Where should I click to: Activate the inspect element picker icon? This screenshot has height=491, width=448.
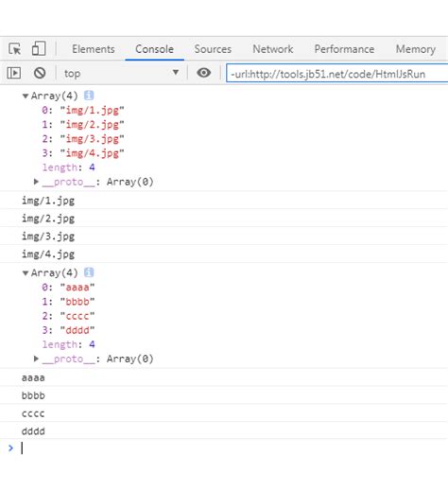pos(14,49)
